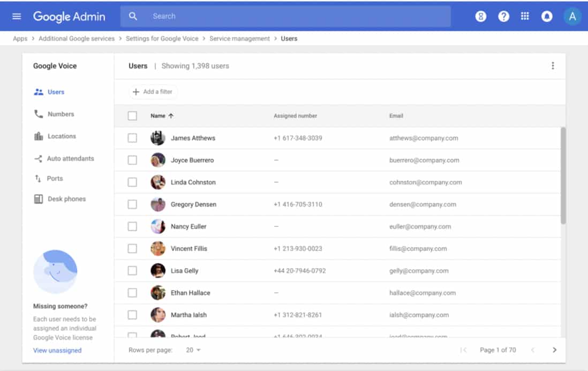588x371 pixels.
Task: Open Ports in the sidebar
Action: click(x=49, y=179)
